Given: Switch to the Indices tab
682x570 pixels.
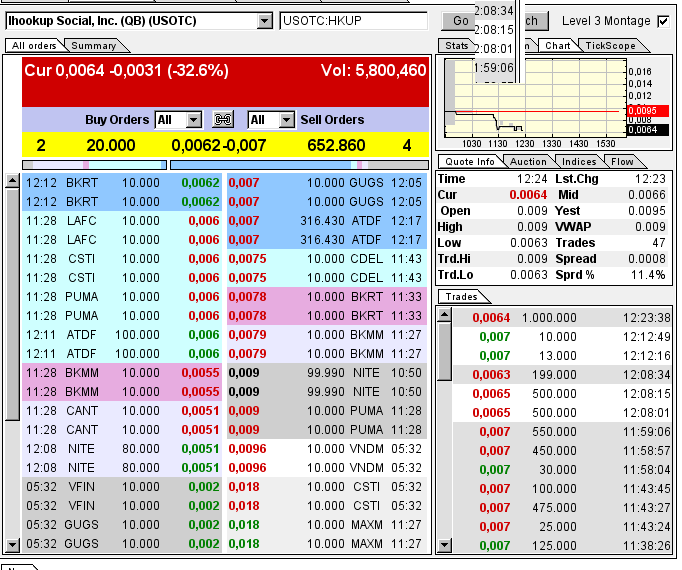Looking at the screenshot, I should [579, 161].
